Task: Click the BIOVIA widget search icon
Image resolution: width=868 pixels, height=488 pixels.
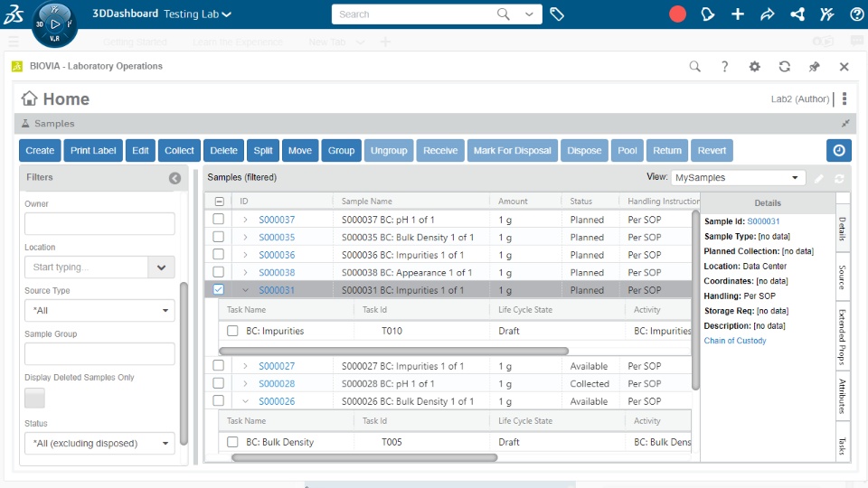Action: [694, 66]
